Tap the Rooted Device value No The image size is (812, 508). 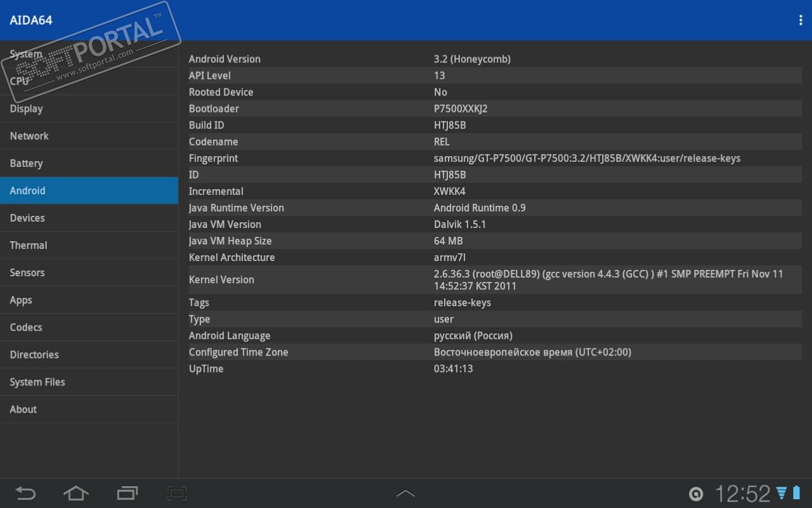pyautogui.click(x=440, y=92)
